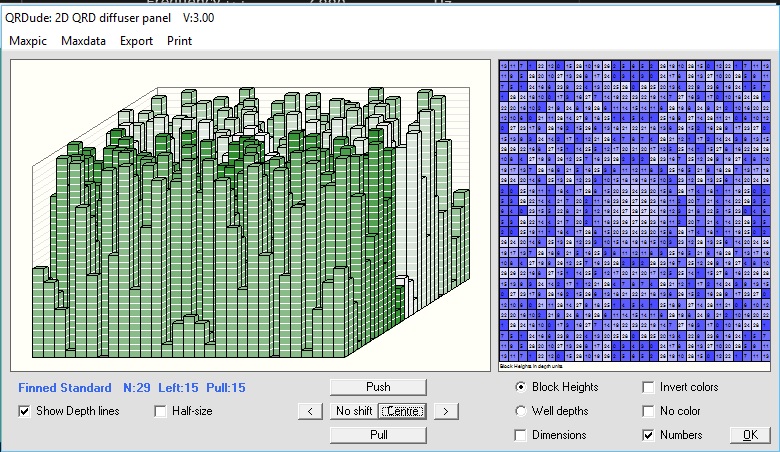
Task: Click the Pull button
Action: tap(378, 435)
